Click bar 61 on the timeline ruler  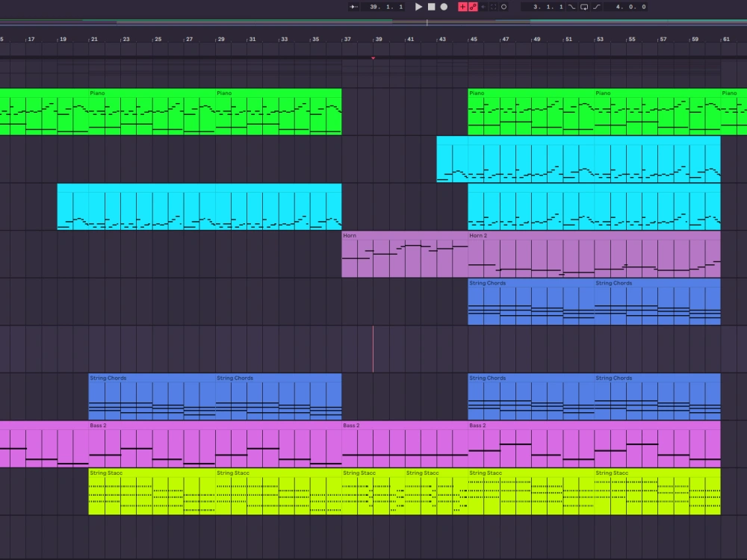[x=726, y=39]
